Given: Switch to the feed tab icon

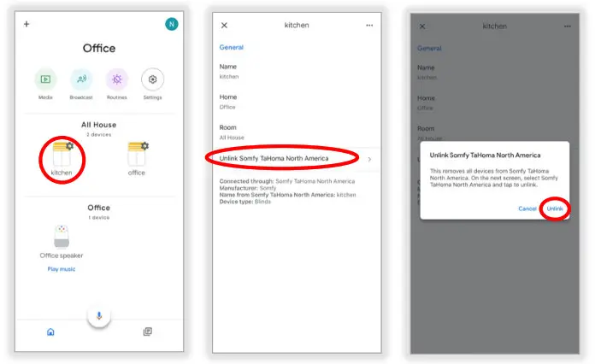Looking at the screenshot, I should [148, 332].
